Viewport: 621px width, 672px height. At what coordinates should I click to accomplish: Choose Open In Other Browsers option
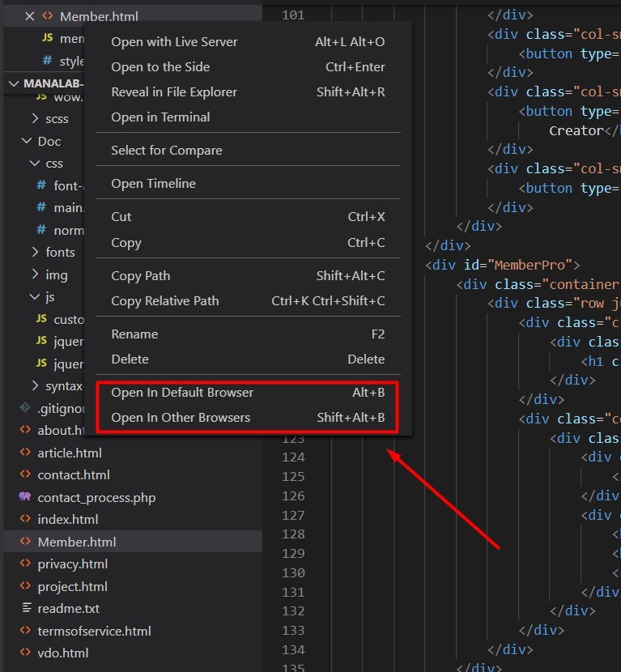(x=181, y=418)
